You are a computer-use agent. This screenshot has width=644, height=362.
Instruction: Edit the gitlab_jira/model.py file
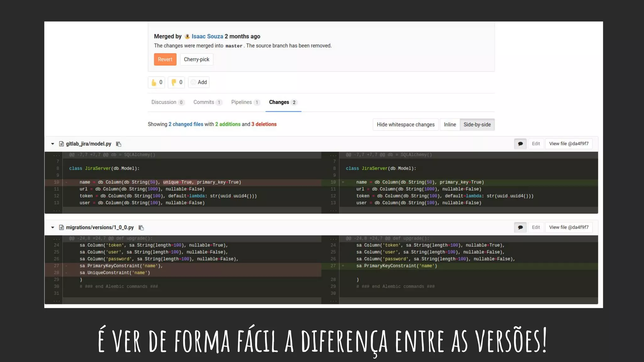point(536,144)
